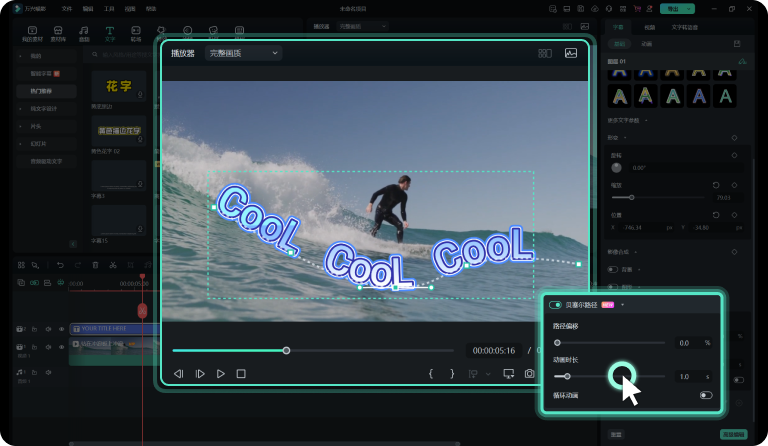Open the 文件 menu
Screen dimensions: 768x446
click(67, 9)
